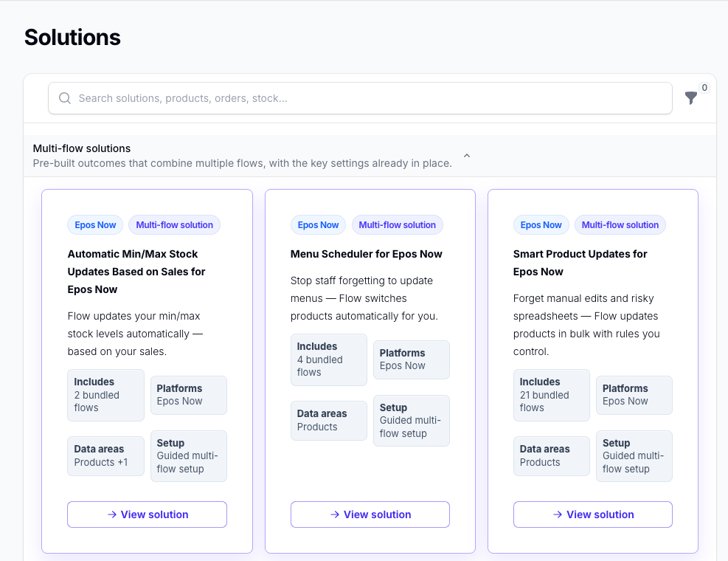The width and height of the screenshot is (728, 561).
Task: View solution for Smart Product Updates
Action: tap(593, 514)
